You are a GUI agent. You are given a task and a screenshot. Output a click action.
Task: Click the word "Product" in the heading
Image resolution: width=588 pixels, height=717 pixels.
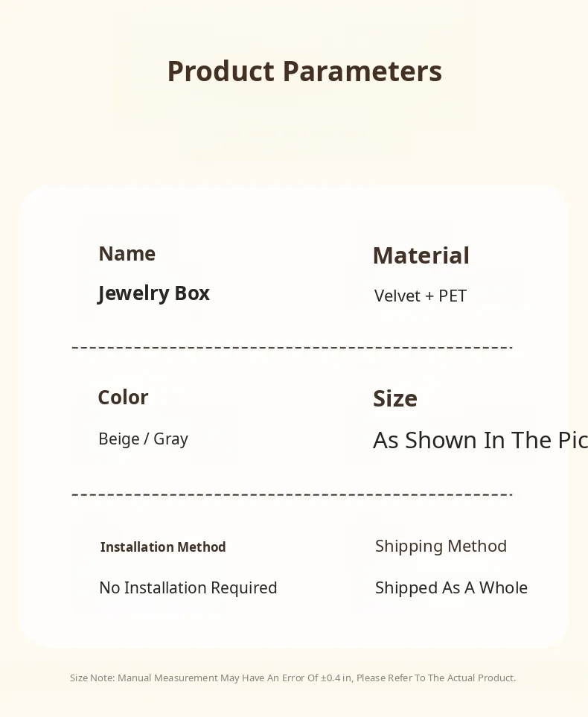221,71
